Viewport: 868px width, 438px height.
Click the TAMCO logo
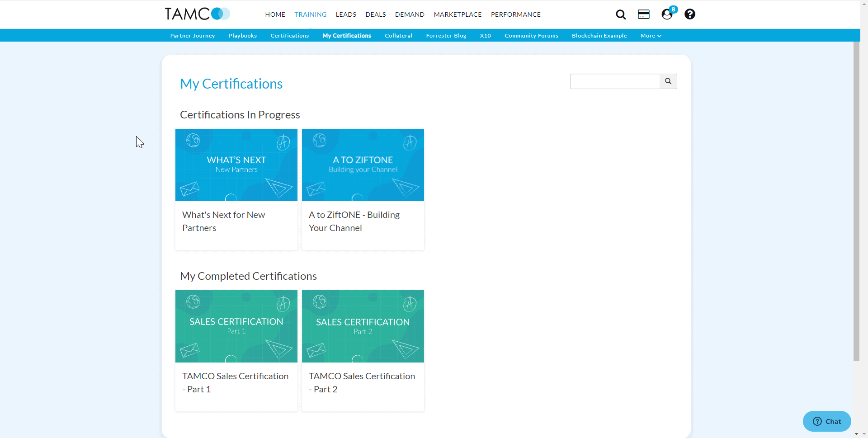click(x=197, y=14)
